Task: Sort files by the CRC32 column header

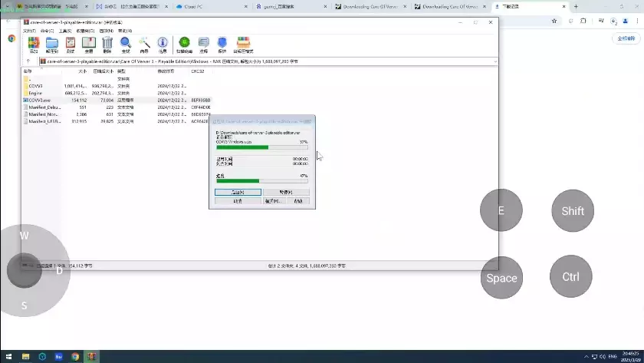Action: tap(198, 71)
